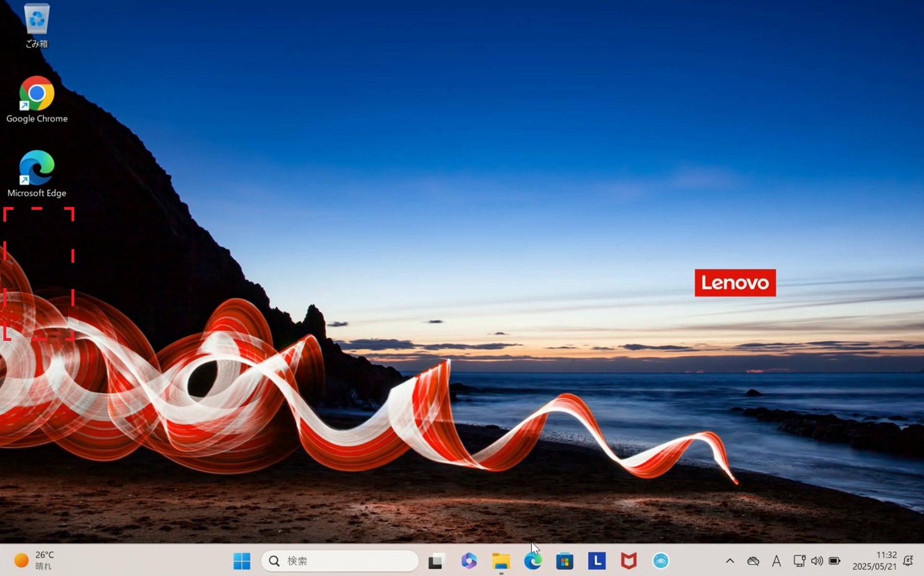Click the taskbar search box
Image resolution: width=924 pixels, height=576 pixels.
point(340,561)
